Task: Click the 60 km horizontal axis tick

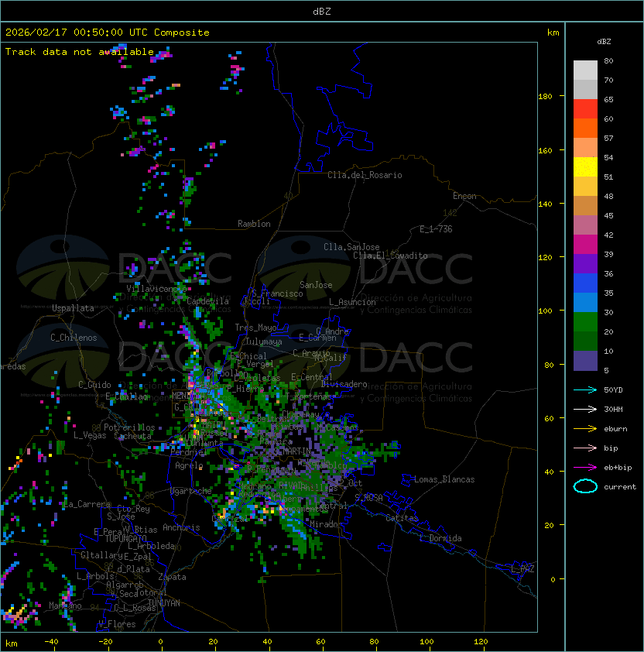Action: coord(320,642)
